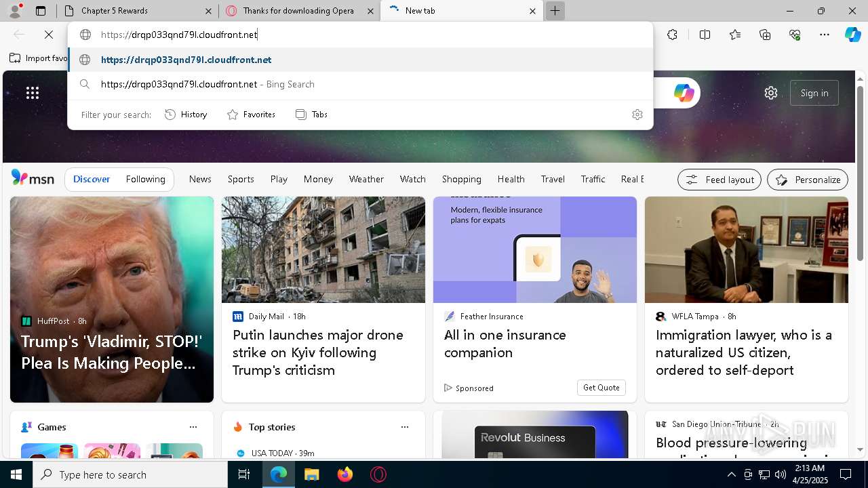Click the Windows taskbar search box
The height and width of the screenshot is (488, 868).
point(130,474)
